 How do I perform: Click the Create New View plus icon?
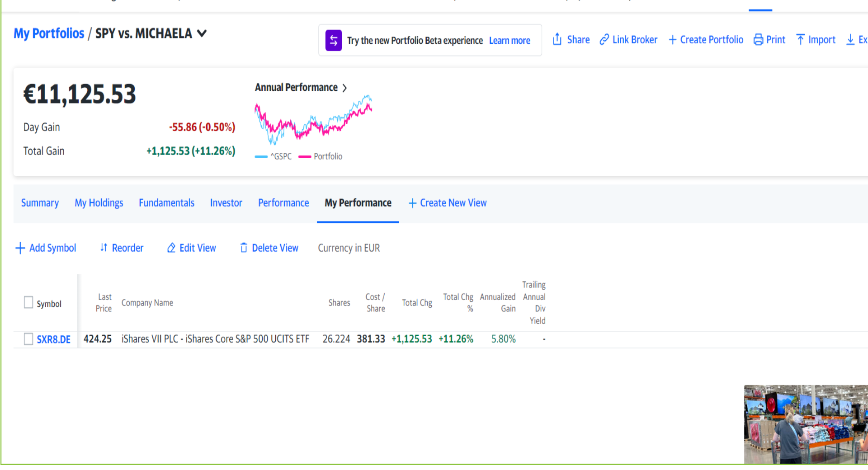412,203
